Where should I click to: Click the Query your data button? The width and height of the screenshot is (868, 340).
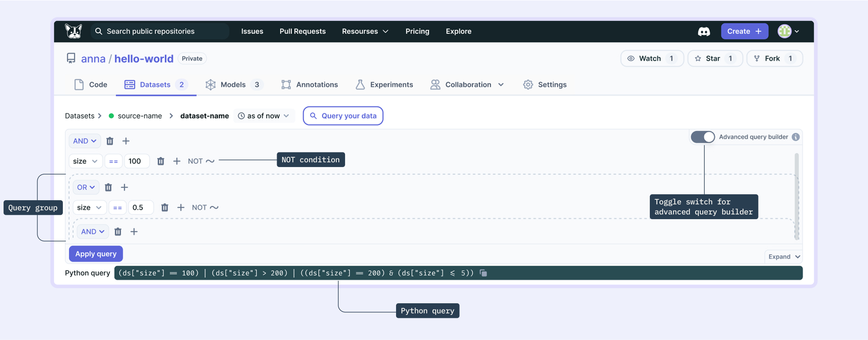tap(343, 116)
